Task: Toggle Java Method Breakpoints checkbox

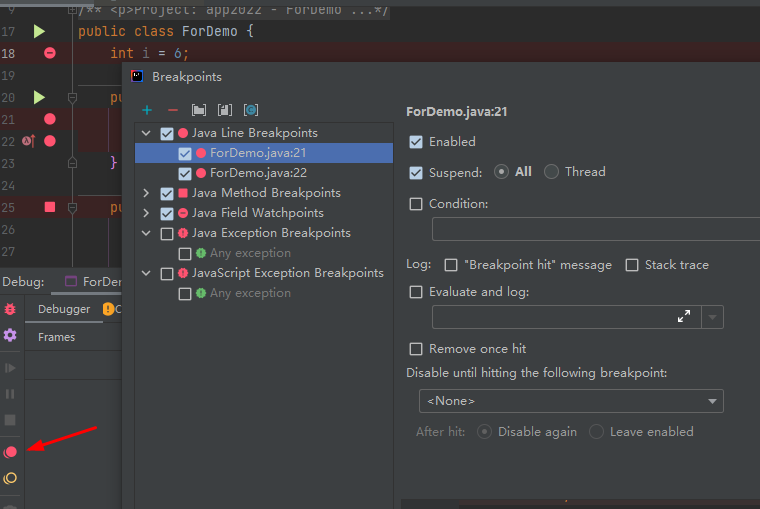Action: tap(167, 193)
